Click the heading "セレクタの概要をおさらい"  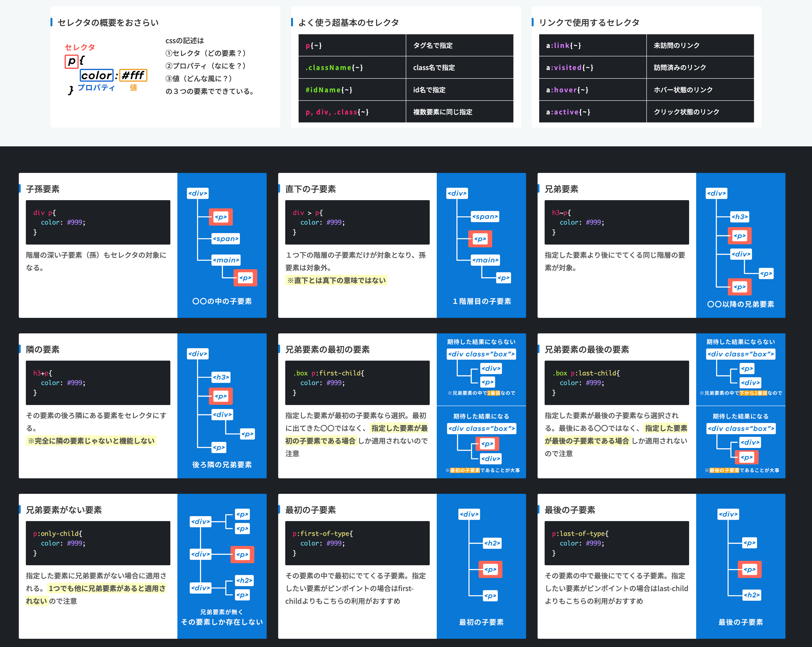(108, 23)
